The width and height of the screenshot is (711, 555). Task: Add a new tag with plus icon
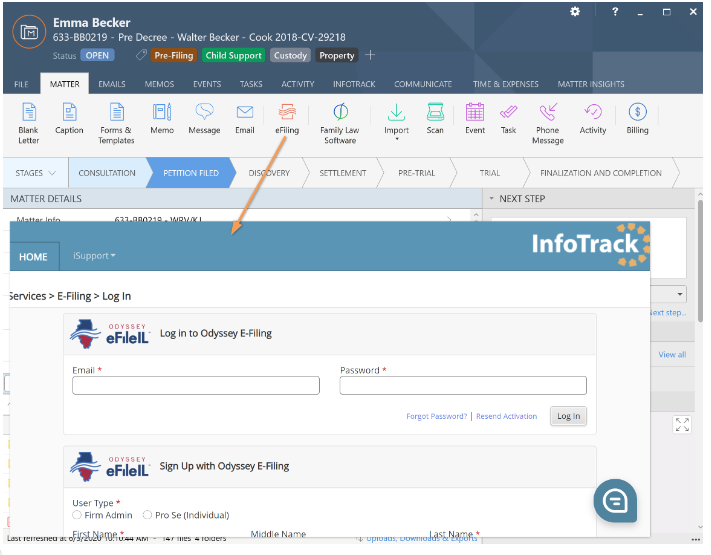coord(370,55)
